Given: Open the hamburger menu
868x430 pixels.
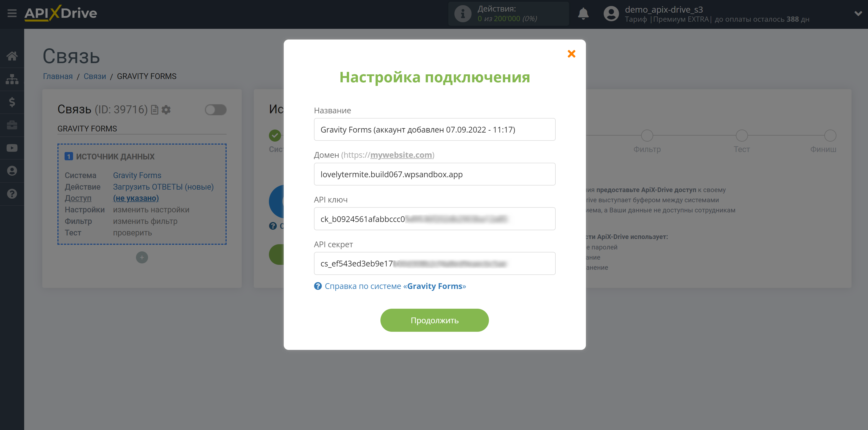Looking at the screenshot, I should pyautogui.click(x=12, y=13).
